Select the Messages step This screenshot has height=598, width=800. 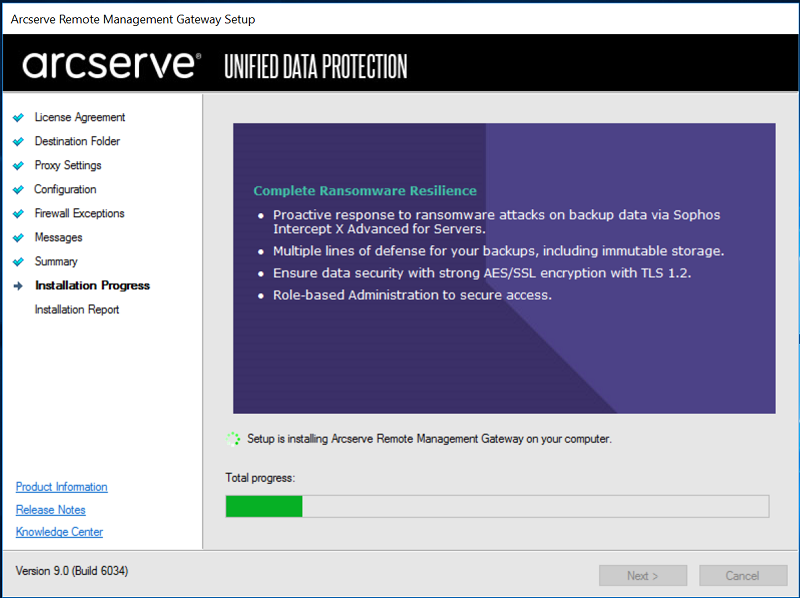point(58,237)
